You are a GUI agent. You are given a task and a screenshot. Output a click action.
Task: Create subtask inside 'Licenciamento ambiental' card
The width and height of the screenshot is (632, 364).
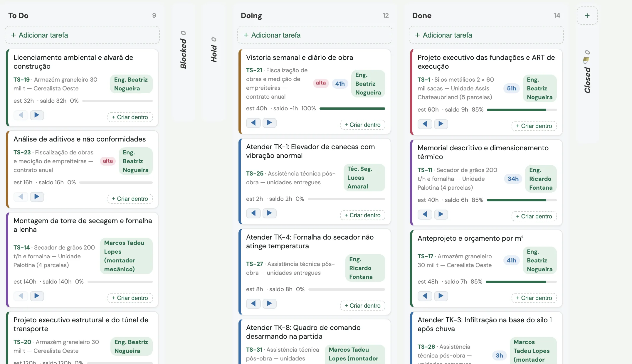click(x=130, y=117)
